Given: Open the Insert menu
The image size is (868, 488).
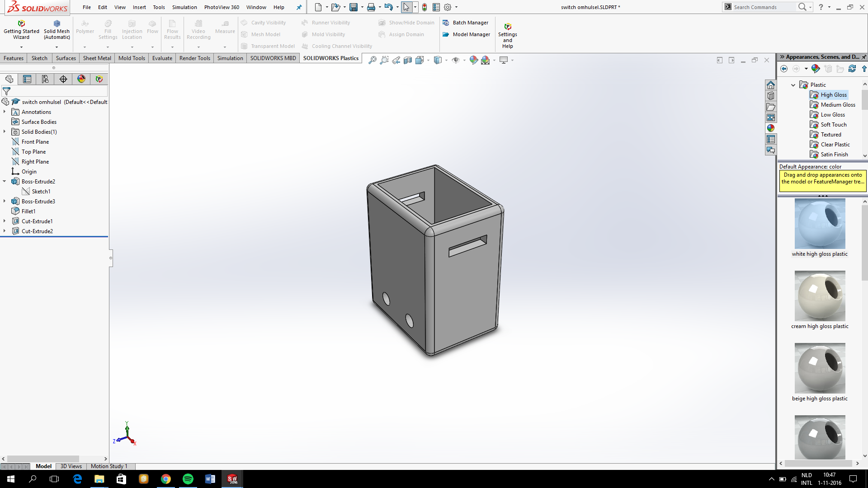Looking at the screenshot, I should [x=139, y=7].
